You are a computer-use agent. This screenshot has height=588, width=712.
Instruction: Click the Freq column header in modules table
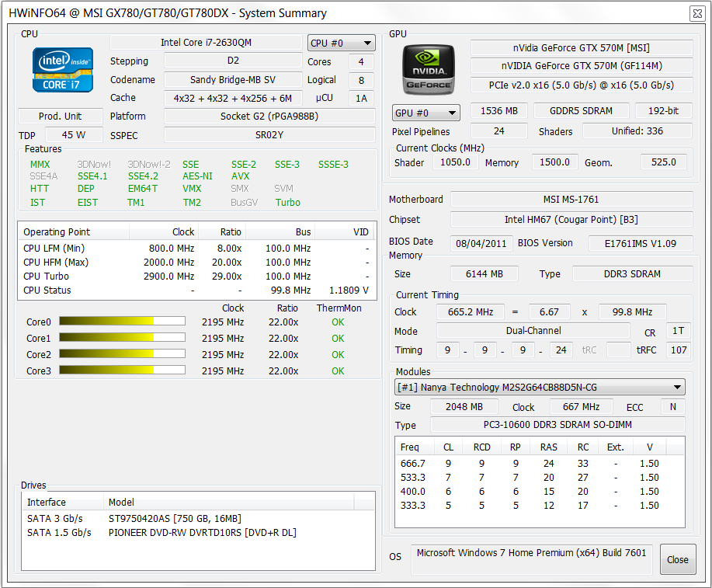point(415,447)
